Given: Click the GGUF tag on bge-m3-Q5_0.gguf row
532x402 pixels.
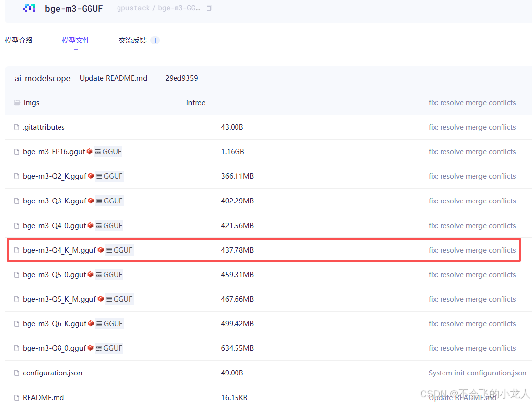Looking at the screenshot, I should pos(109,275).
